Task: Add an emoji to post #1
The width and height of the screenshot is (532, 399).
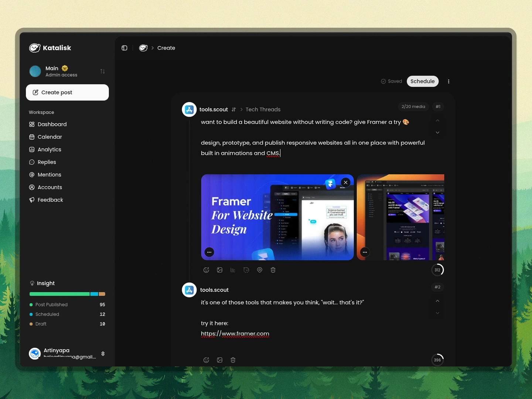Action: 206,270
